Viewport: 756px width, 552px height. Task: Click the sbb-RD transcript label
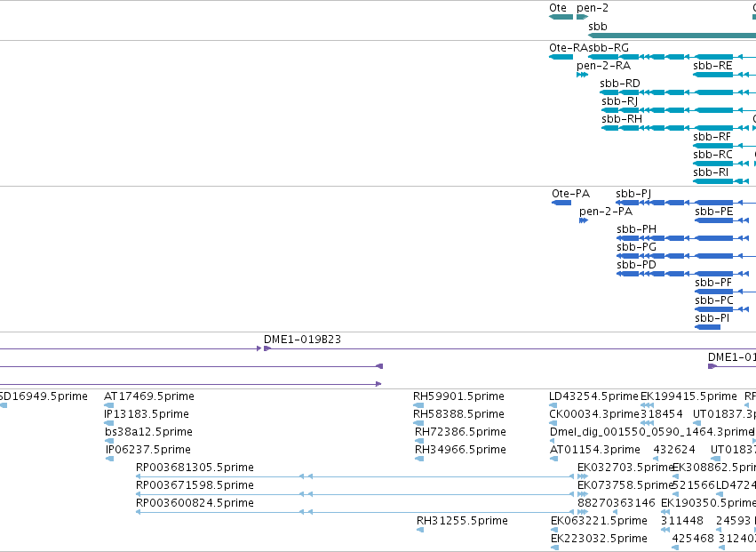(x=619, y=83)
